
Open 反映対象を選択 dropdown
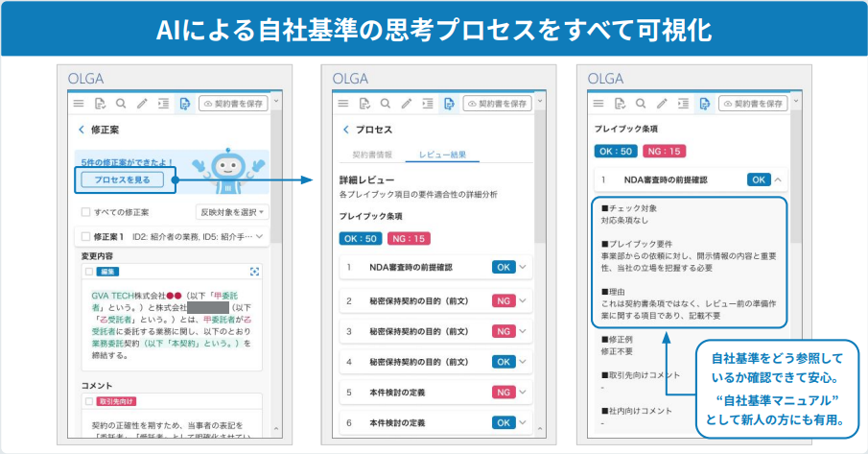click(232, 212)
